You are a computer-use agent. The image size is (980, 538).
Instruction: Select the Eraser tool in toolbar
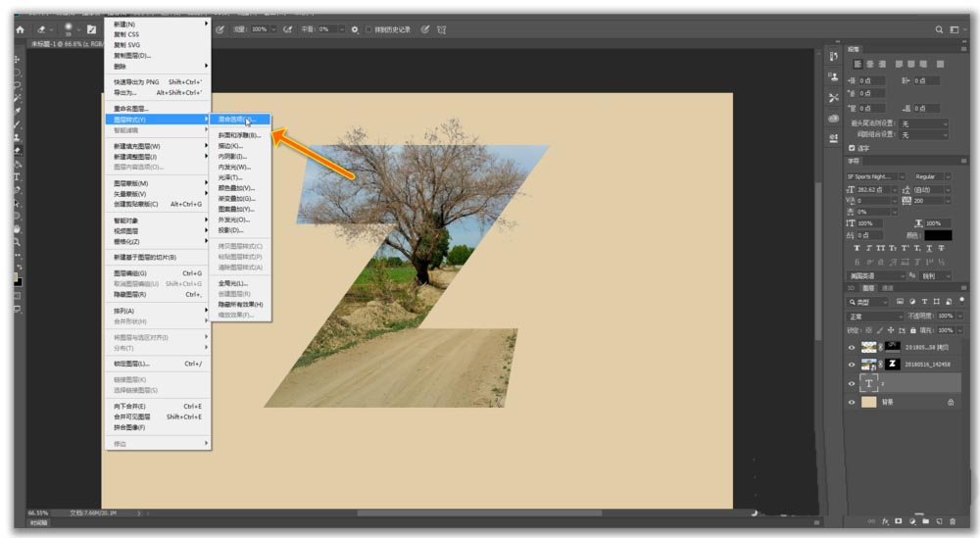tap(18, 150)
